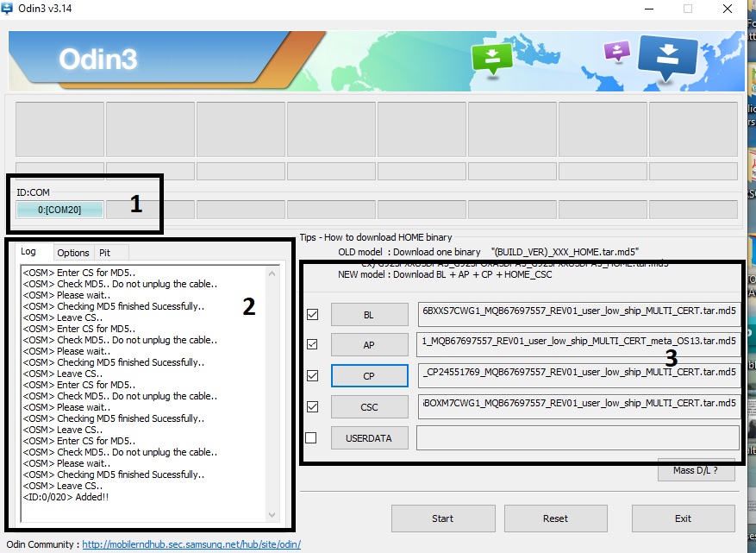The image size is (756, 553).
Task: Click the CSC button to select file
Action: pos(369,407)
